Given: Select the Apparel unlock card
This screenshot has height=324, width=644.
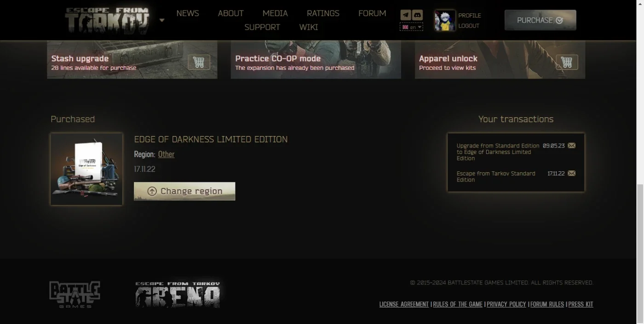Looking at the screenshot, I should [x=500, y=59].
